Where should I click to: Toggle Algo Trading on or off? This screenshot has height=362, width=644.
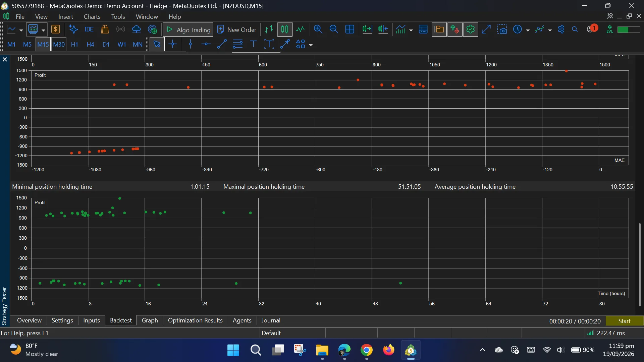[x=188, y=29]
